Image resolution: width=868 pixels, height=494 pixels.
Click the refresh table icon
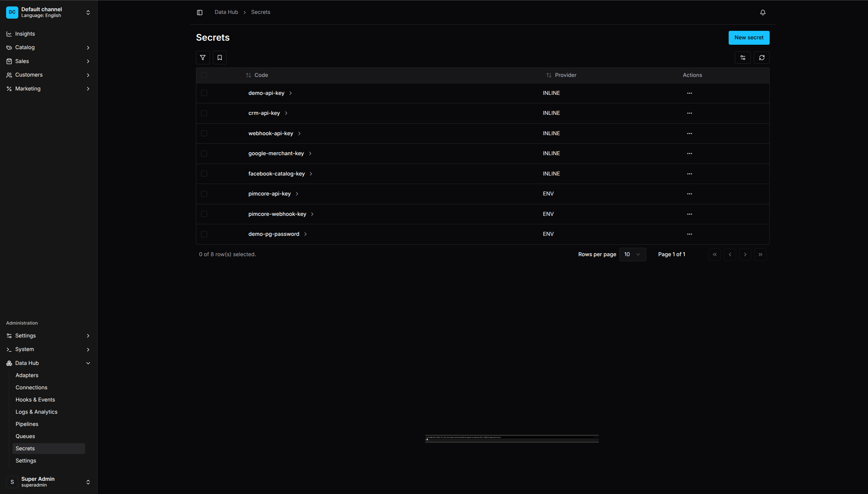coord(762,58)
